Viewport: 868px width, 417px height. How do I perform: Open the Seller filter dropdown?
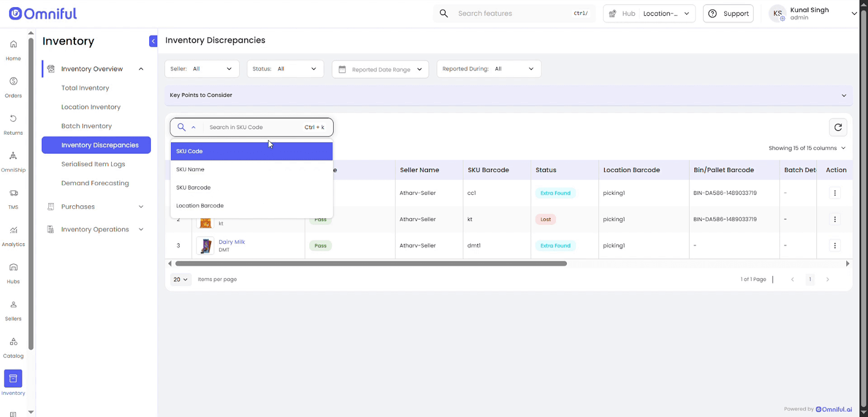tap(202, 69)
